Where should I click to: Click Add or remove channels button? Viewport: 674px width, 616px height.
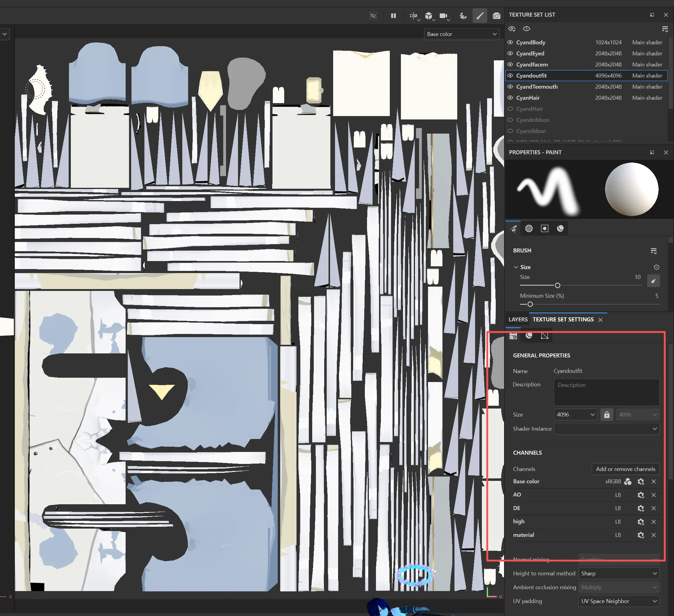(x=625, y=469)
